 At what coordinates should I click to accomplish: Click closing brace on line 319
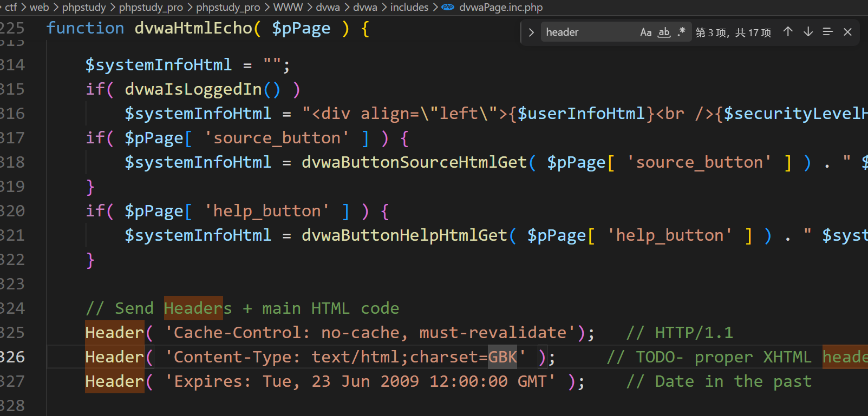click(x=90, y=187)
